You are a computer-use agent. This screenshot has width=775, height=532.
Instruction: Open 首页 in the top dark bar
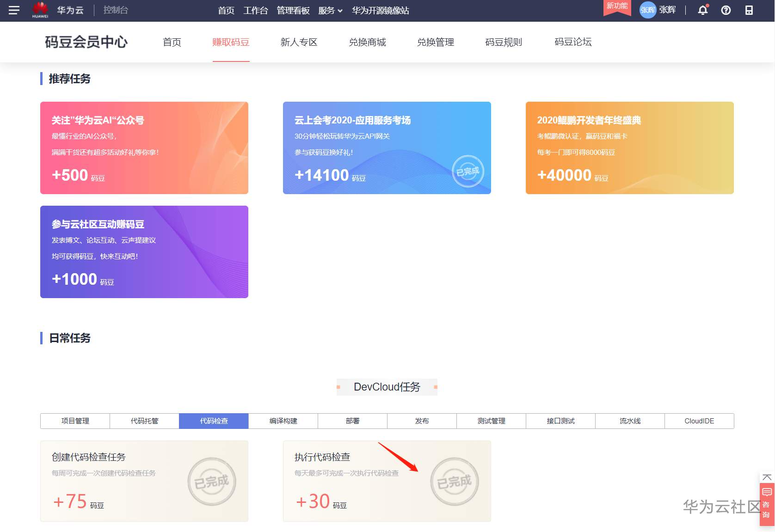tap(226, 10)
